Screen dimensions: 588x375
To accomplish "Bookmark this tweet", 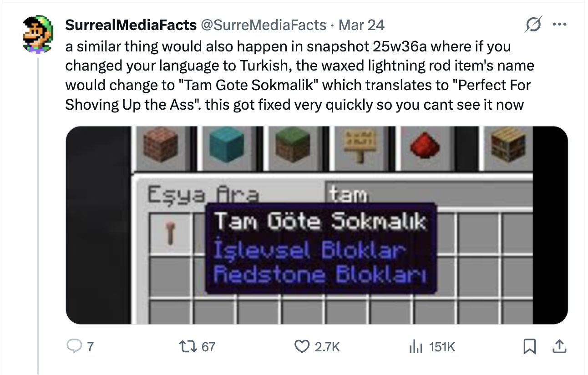I will (529, 347).
